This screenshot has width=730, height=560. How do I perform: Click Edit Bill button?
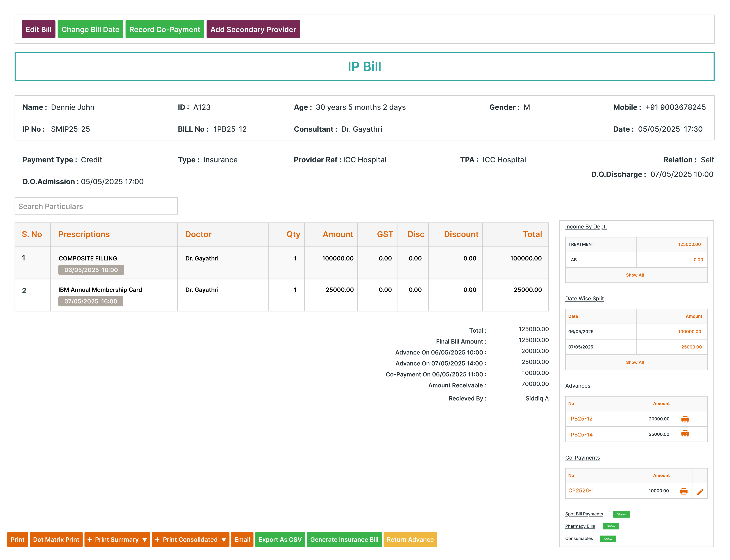coord(39,29)
